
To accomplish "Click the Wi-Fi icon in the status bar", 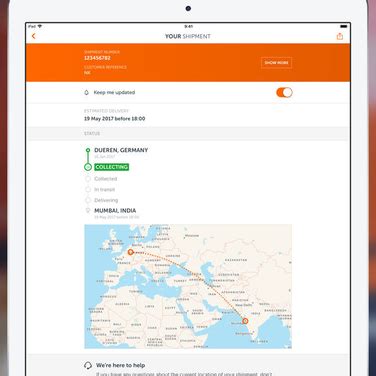I will pyautogui.click(x=40, y=26).
